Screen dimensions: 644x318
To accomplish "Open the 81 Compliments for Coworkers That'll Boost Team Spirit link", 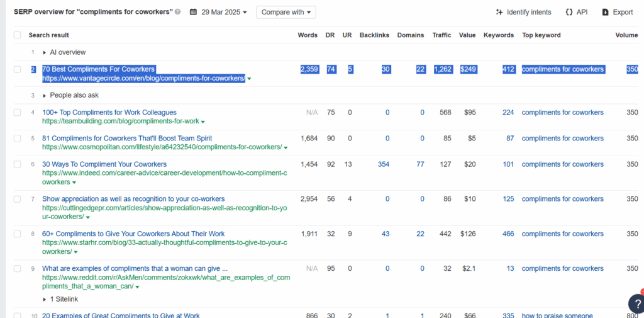I will tap(127, 139).
